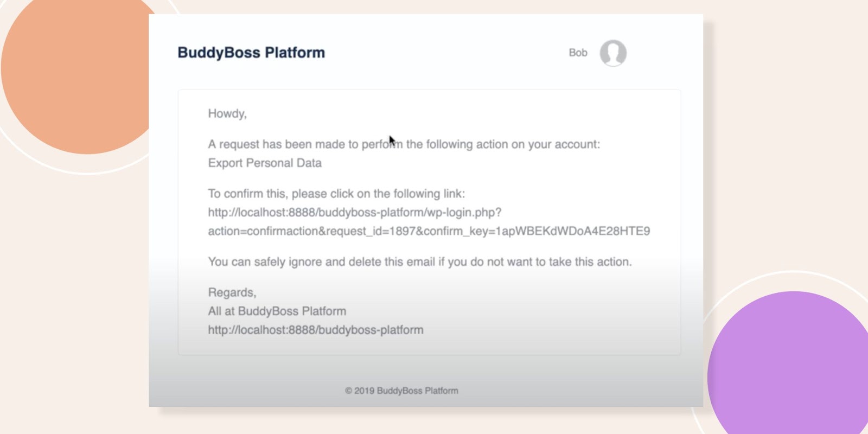Click the confirm_key line of the URL
This screenshot has height=434, width=868.
[429, 231]
